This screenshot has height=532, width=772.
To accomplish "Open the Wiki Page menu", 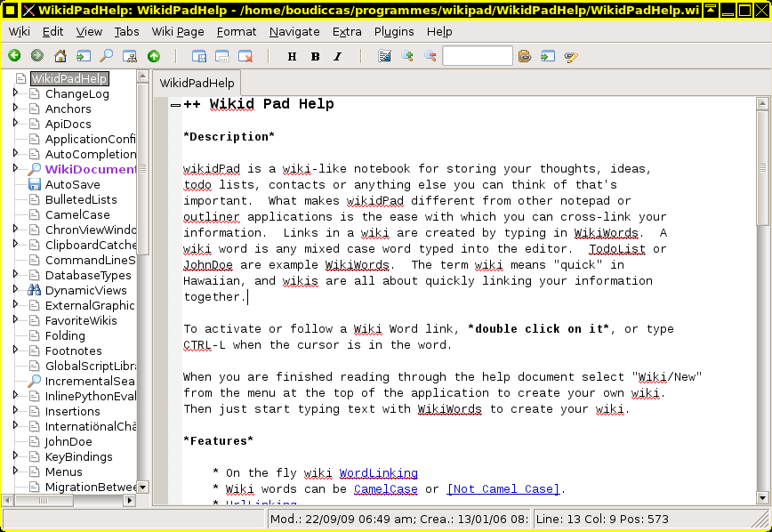I will point(178,31).
